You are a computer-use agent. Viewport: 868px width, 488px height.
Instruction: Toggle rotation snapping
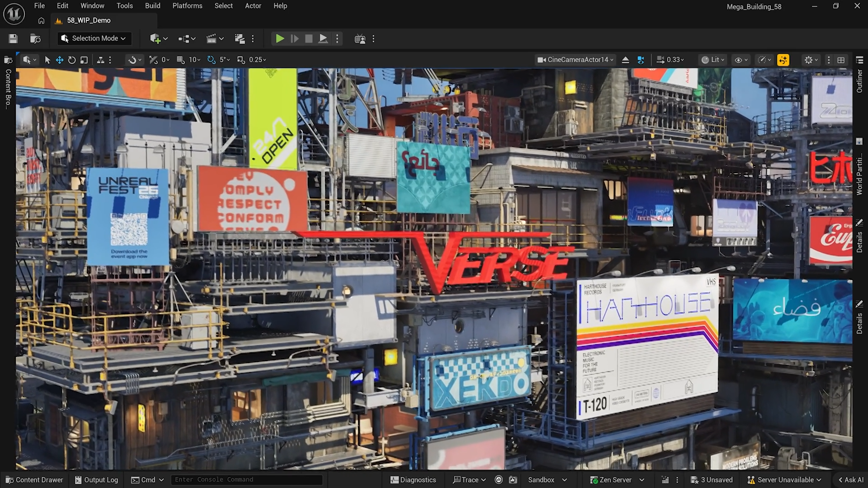coord(211,60)
